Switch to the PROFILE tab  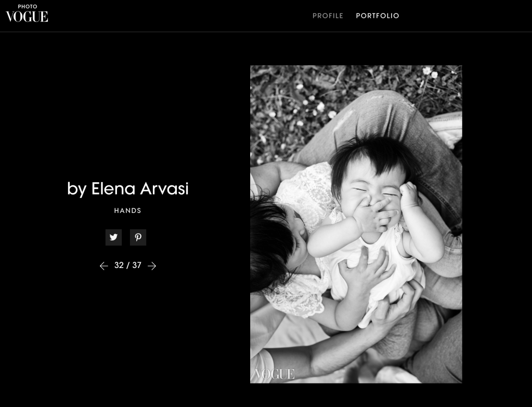(328, 16)
